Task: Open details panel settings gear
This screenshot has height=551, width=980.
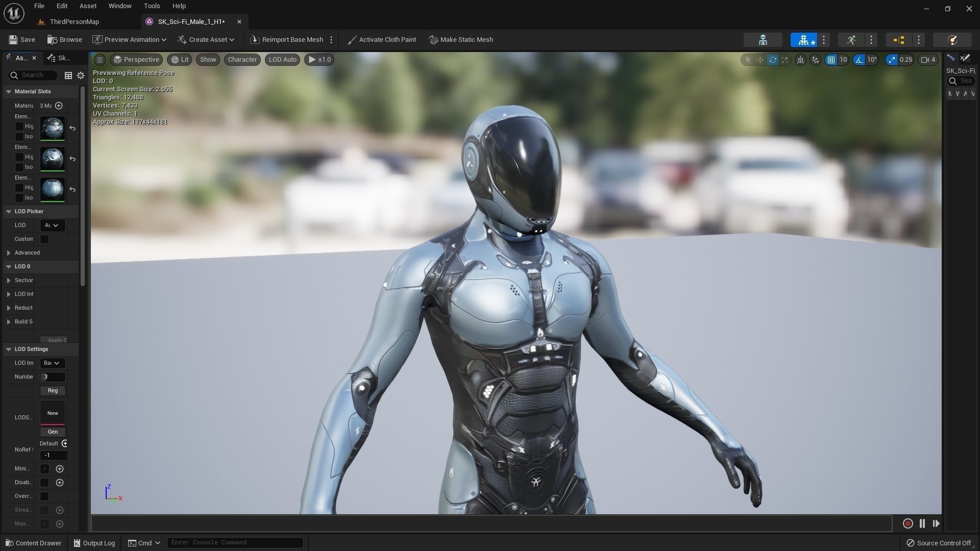Action: click(x=81, y=76)
